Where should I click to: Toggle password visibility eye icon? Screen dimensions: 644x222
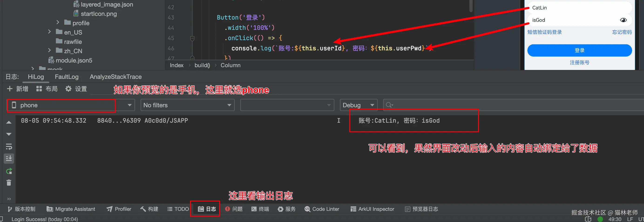click(x=623, y=20)
